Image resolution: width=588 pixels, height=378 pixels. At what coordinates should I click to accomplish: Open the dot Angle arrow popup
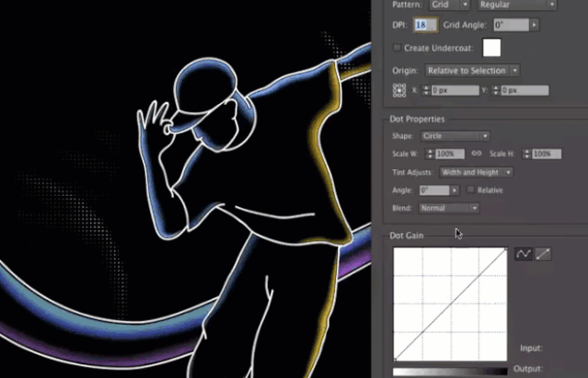coord(455,190)
